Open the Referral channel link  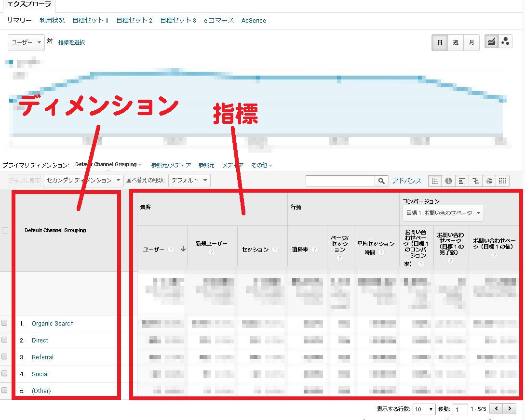click(42, 357)
